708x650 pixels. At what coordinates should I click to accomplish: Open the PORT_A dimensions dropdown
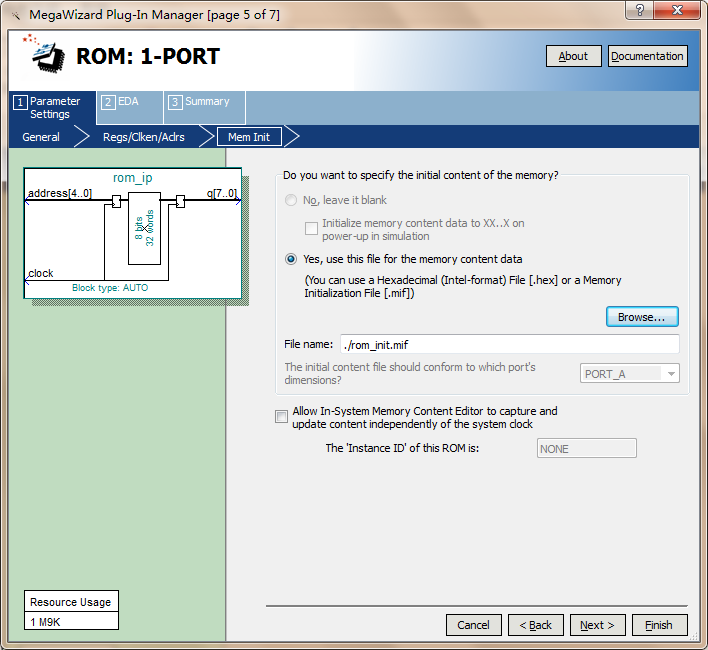[629, 374]
